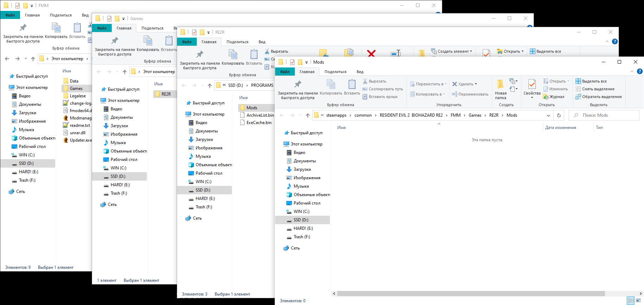Screen dimensions: 644x305
Task: Pin to quick access in Mods window ribbon
Action: click(x=298, y=90)
